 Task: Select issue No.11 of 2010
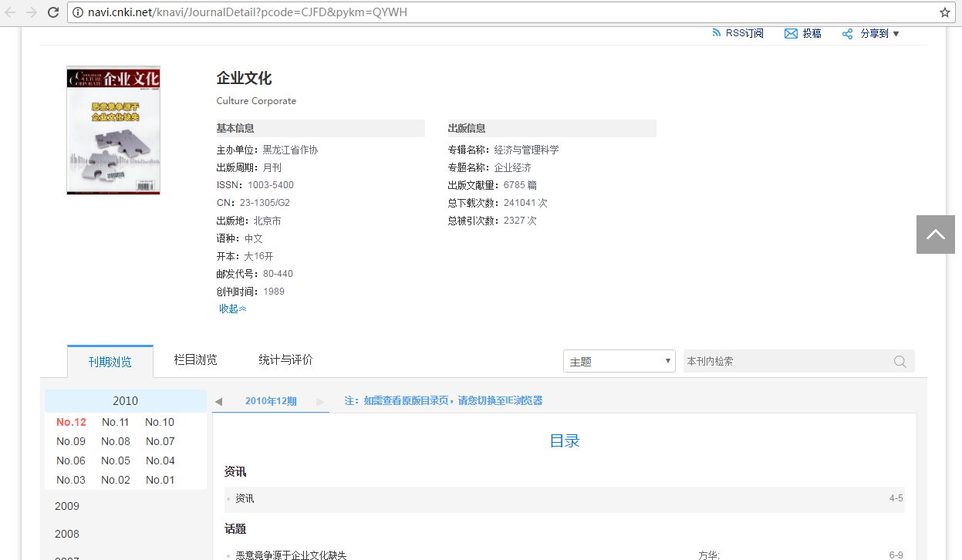pyautogui.click(x=115, y=422)
